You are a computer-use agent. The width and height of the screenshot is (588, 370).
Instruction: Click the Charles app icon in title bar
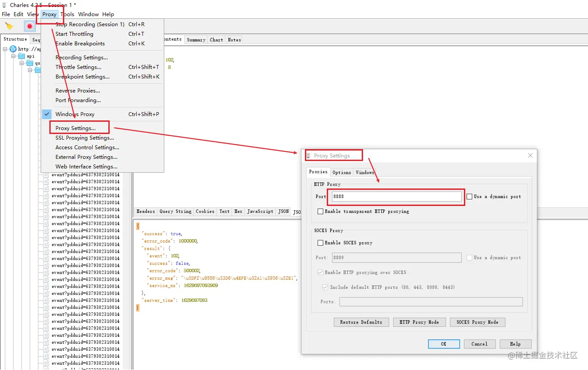point(5,5)
